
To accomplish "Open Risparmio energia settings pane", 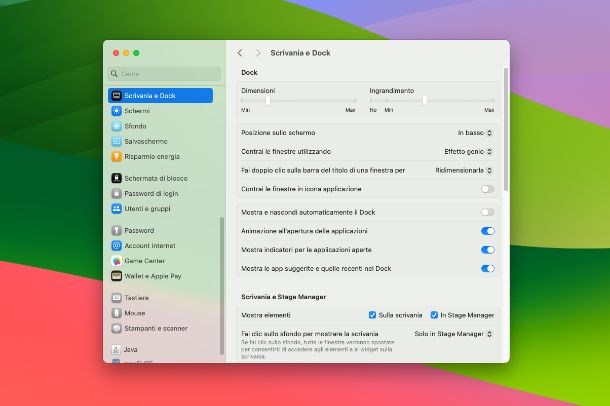I will (160, 156).
